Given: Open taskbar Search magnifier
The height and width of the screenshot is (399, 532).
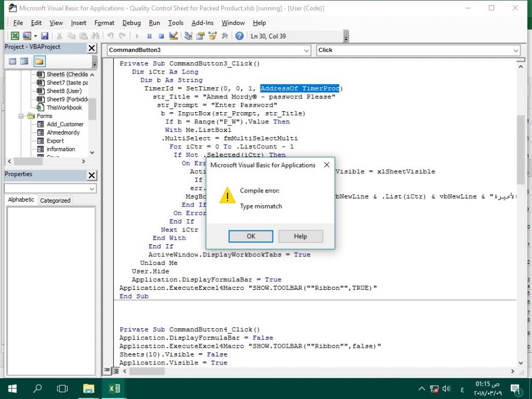Looking at the screenshot, I should click(37, 388).
